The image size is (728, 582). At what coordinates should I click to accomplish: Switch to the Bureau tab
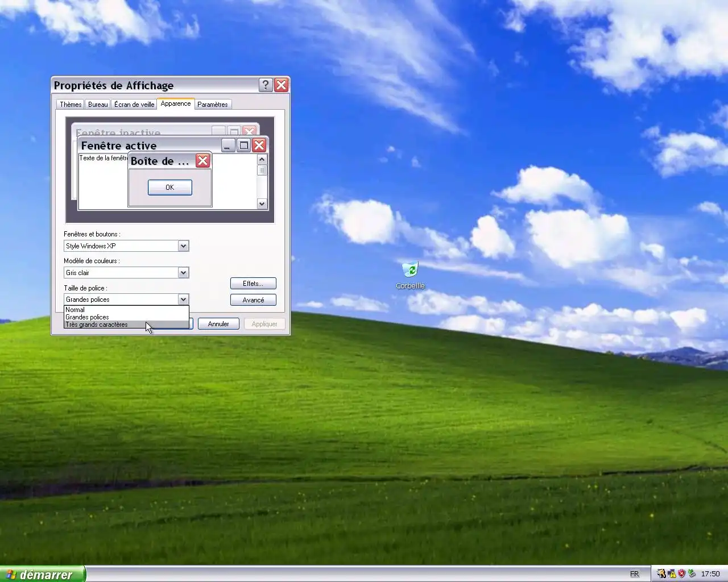(98, 105)
